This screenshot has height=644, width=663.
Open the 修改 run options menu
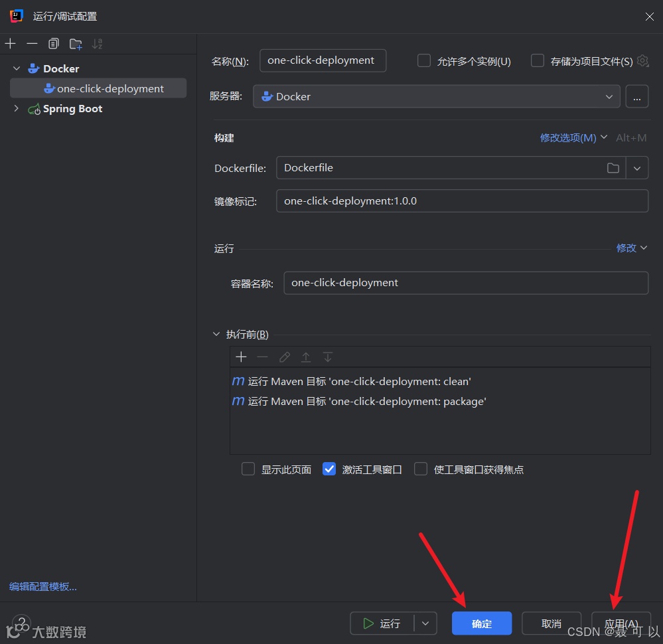[631, 248]
